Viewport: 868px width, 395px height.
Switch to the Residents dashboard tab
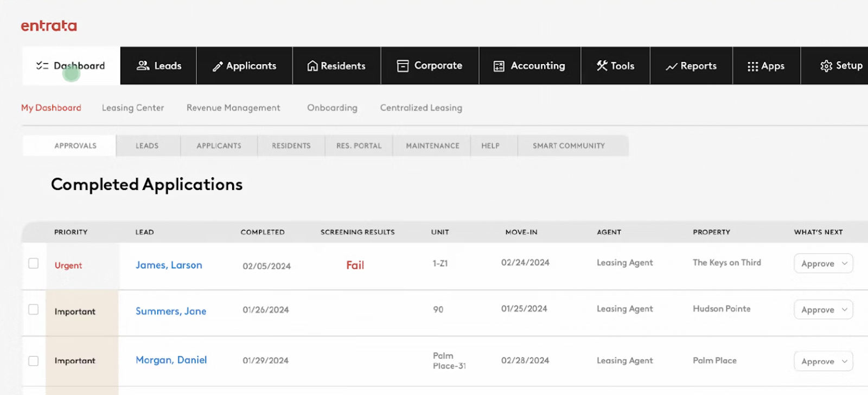pos(291,145)
